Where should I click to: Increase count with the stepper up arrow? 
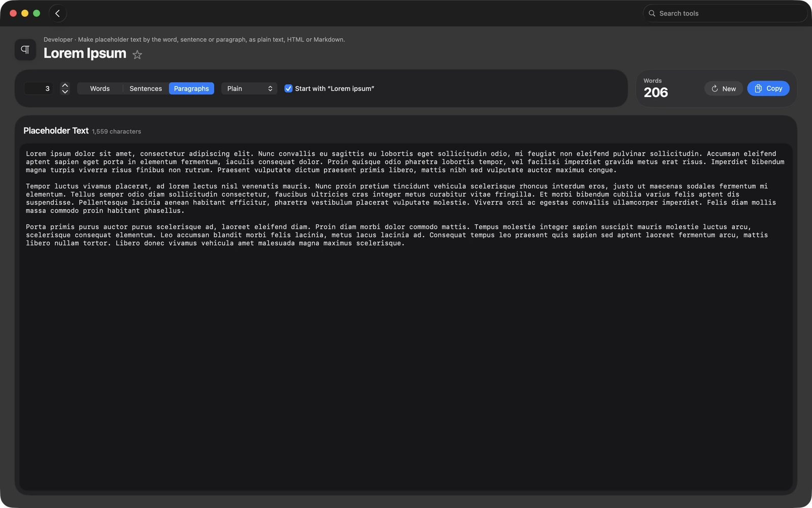(x=65, y=85)
